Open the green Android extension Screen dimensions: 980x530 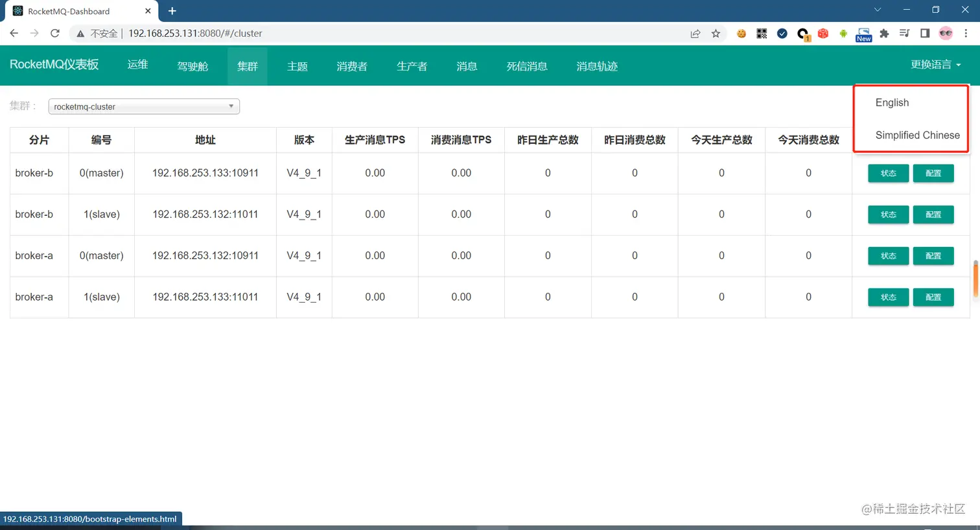843,34
